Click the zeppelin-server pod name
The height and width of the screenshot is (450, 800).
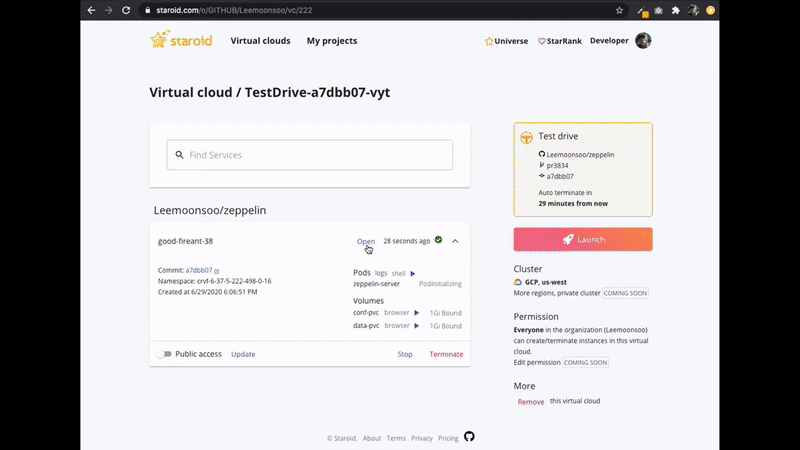coord(377,284)
